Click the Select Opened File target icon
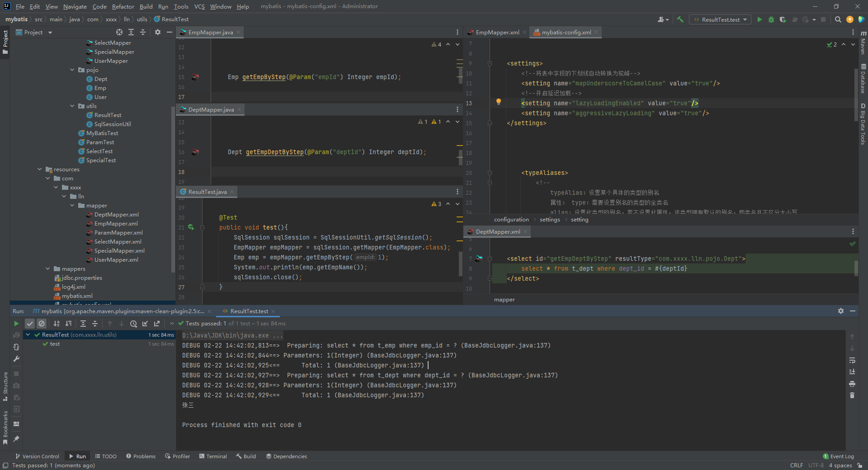 click(119, 32)
